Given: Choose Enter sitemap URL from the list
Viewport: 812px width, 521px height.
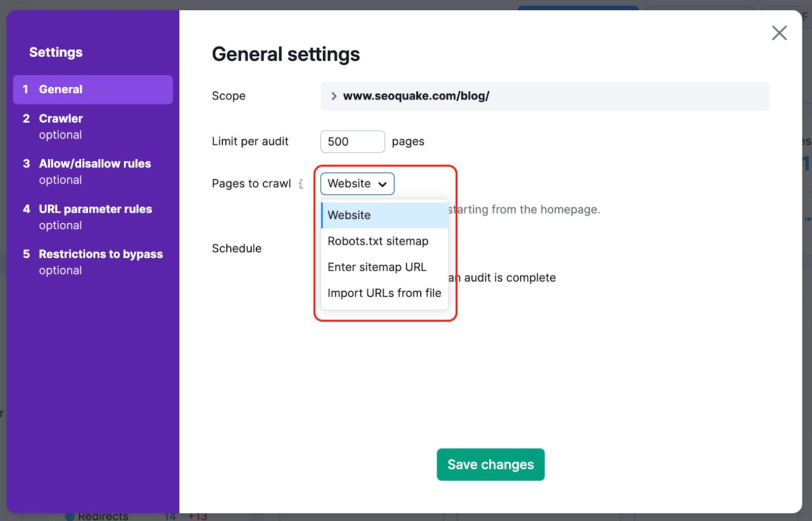Looking at the screenshot, I should [377, 267].
